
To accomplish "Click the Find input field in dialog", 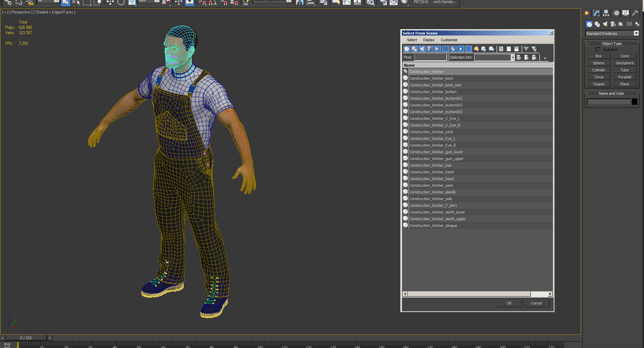I will pyautogui.click(x=430, y=57).
